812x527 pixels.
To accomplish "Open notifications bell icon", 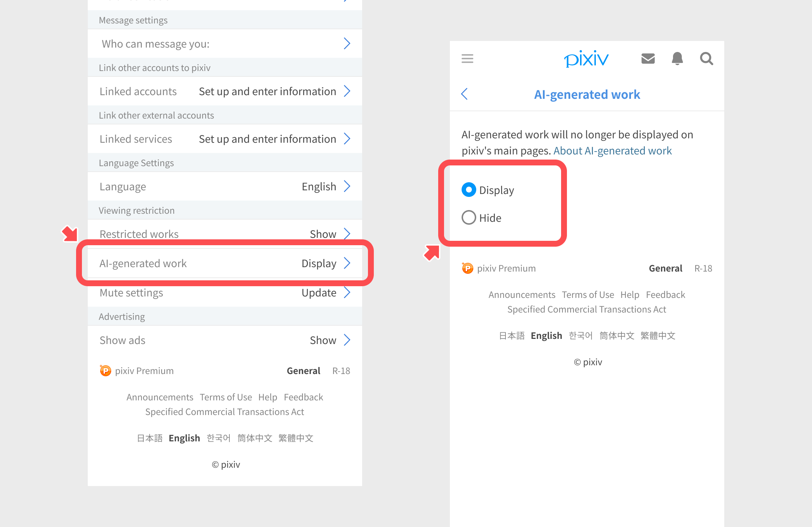I will pyautogui.click(x=677, y=59).
